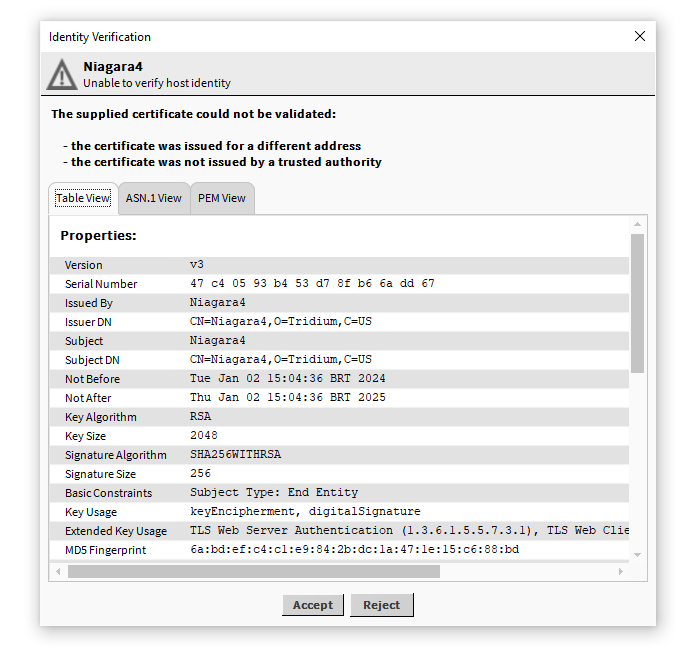Open the ASN.1 View tab
The image size is (693, 649).
coord(154,198)
